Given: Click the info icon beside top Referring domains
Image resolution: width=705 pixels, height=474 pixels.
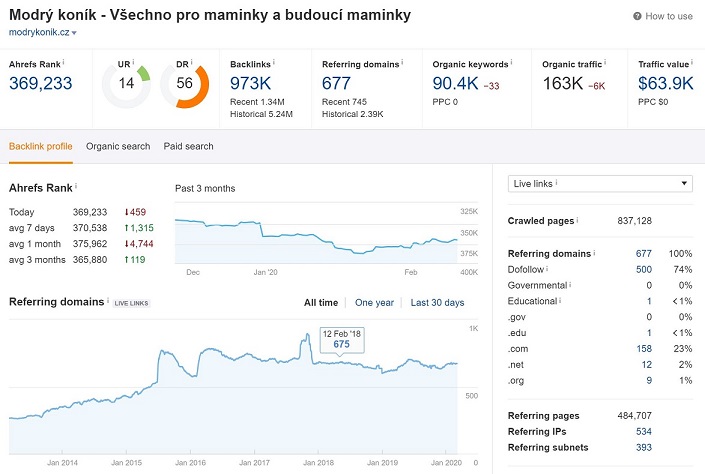Looking at the screenshot, I should click(402, 62).
